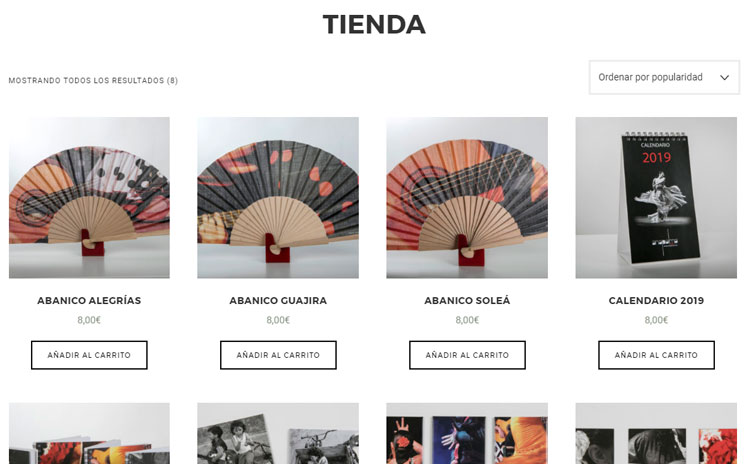Add Calendario 2019 to the cart
Screen dimensions: 750x464
(x=656, y=355)
